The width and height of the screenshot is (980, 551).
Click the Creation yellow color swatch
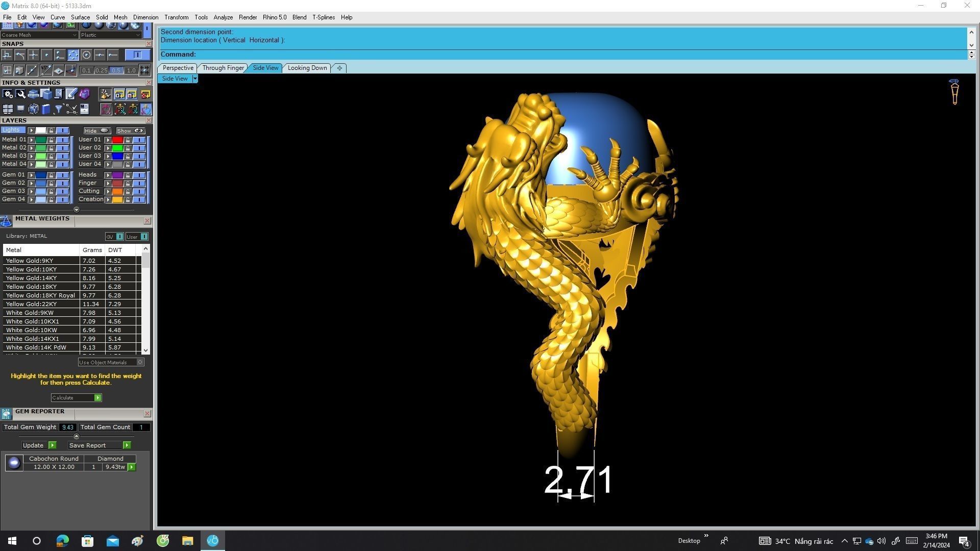pos(117,199)
